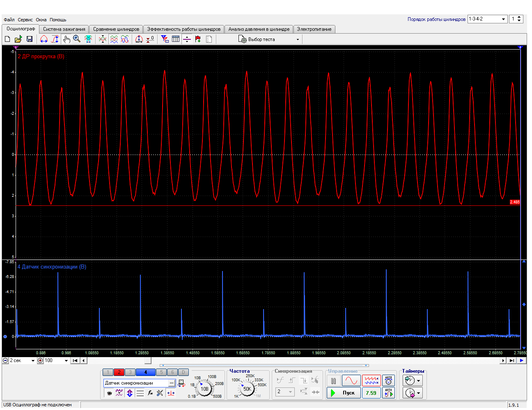The width and height of the screenshot is (532, 410).
Task: Open the 100 zoom percentage dropdown
Action: (66, 361)
